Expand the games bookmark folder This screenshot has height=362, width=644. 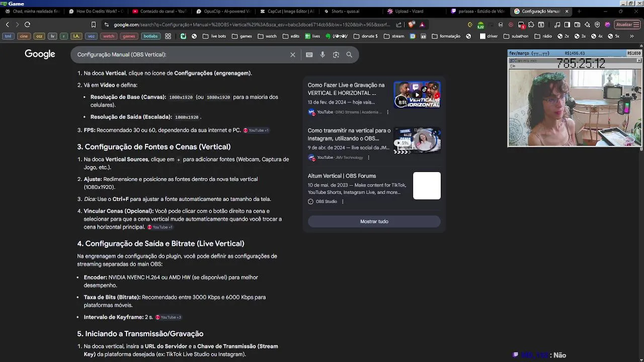pyautogui.click(x=243, y=36)
